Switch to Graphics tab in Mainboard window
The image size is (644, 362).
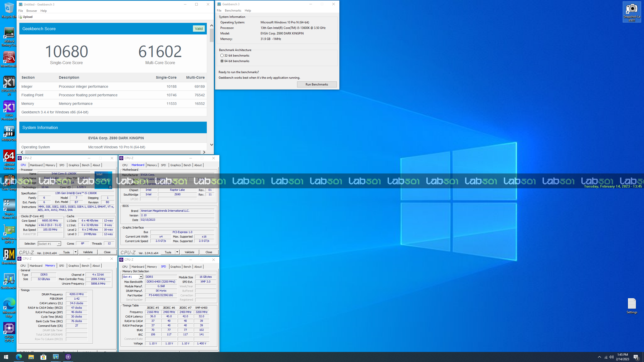click(x=175, y=165)
